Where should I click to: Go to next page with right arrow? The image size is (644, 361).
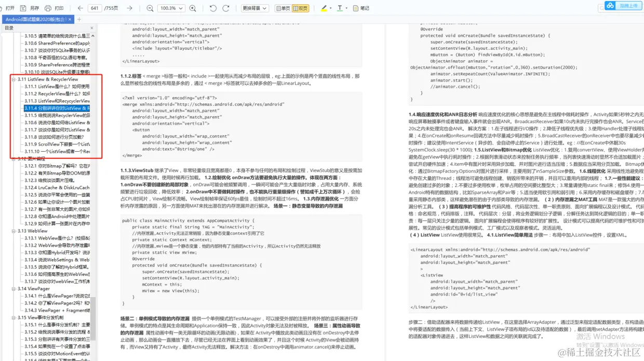(x=129, y=8)
